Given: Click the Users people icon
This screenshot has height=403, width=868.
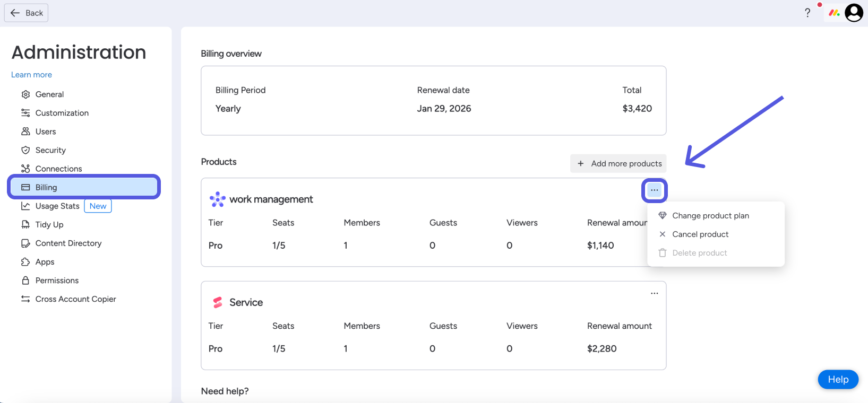Looking at the screenshot, I should coord(25,132).
